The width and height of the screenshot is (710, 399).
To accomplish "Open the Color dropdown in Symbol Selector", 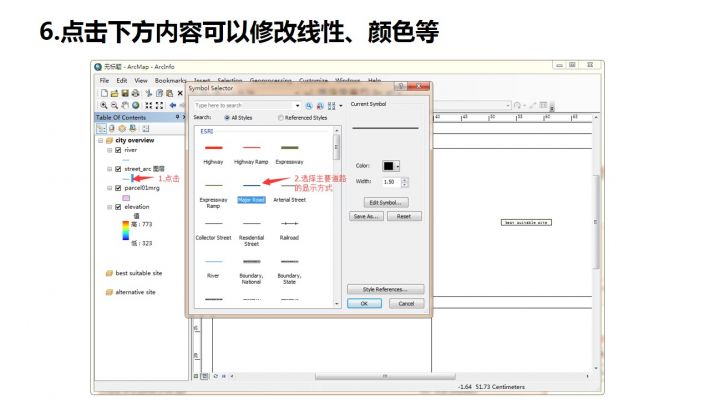I will tap(391, 166).
